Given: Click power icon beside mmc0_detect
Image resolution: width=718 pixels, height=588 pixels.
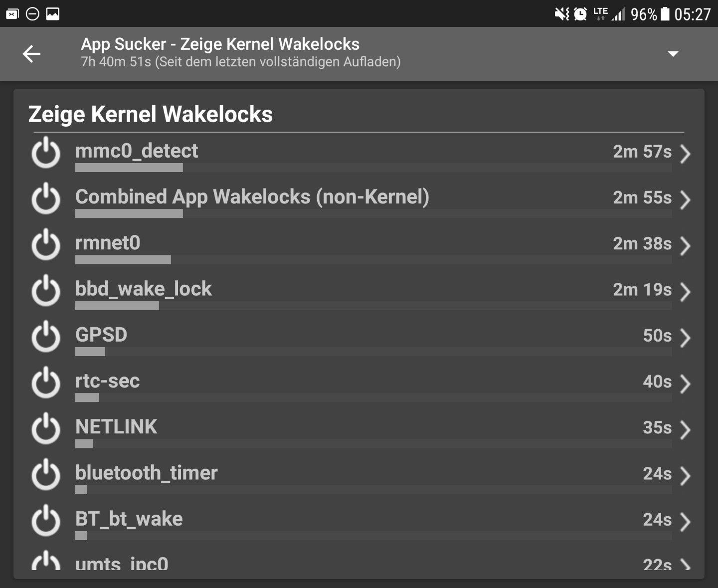Looking at the screenshot, I should point(46,153).
